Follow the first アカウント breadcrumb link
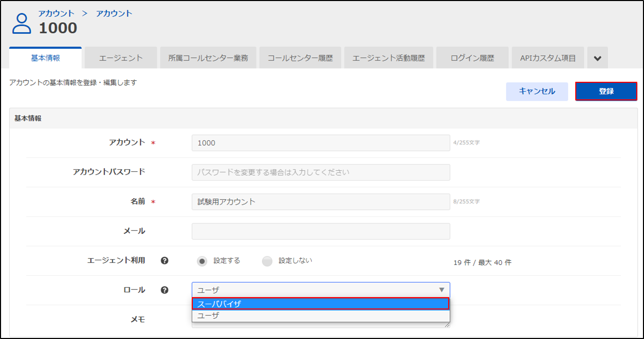This screenshot has width=644, height=339. [56, 13]
